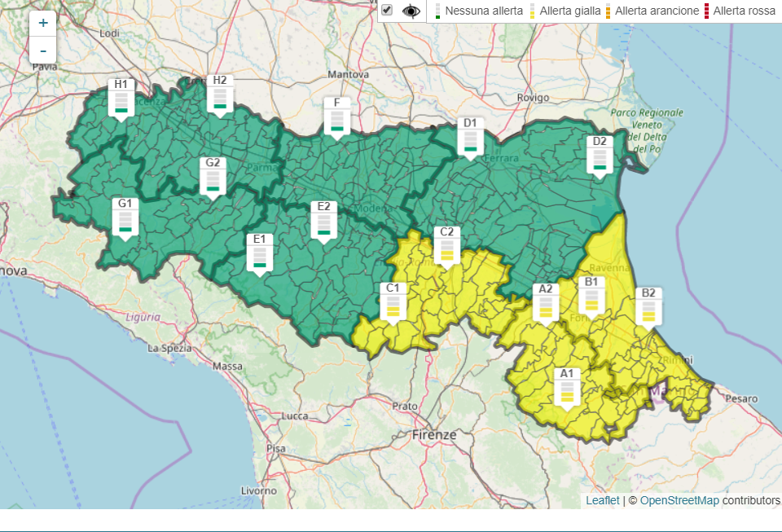Click the Allerta rossa legend entry
Screen dimensions: 782x532
tap(744, 11)
